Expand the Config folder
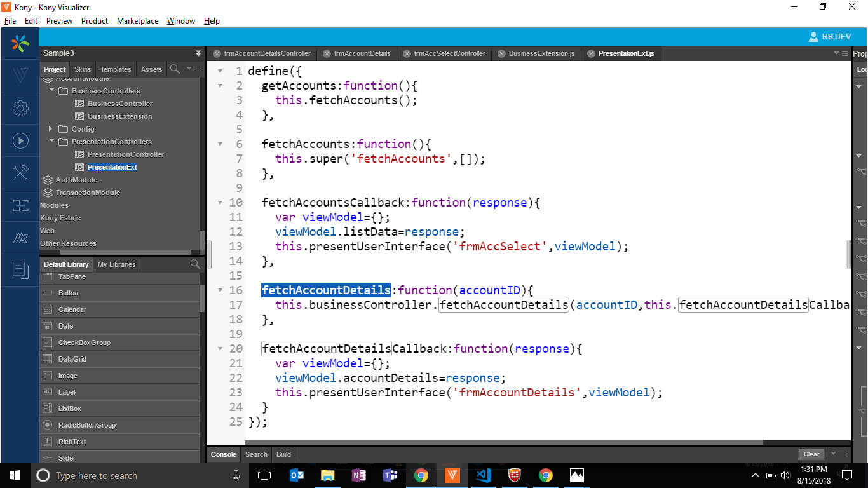The height and width of the screenshot is (488, 868). (x=51, y=128)
